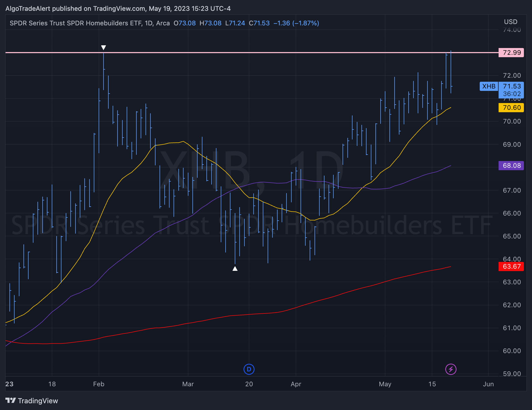Click the 59.00 price axis label

click(x=512, y=374)
